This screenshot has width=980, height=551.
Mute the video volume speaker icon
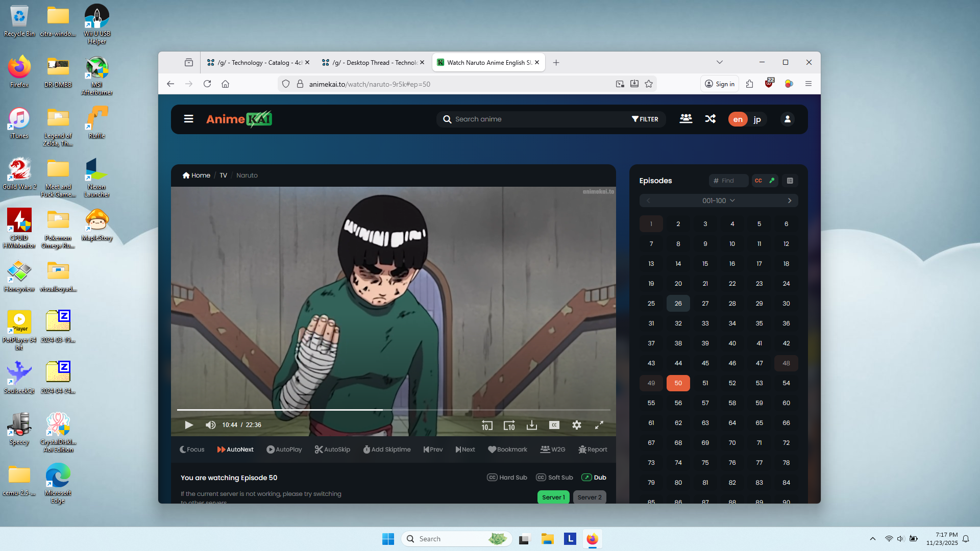pos(210,425)
